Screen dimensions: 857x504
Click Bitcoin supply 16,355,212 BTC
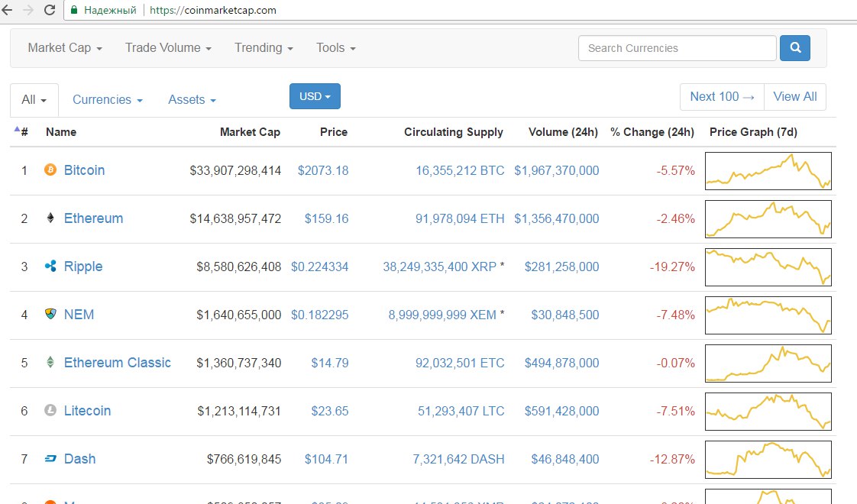(x=460, y=170)
